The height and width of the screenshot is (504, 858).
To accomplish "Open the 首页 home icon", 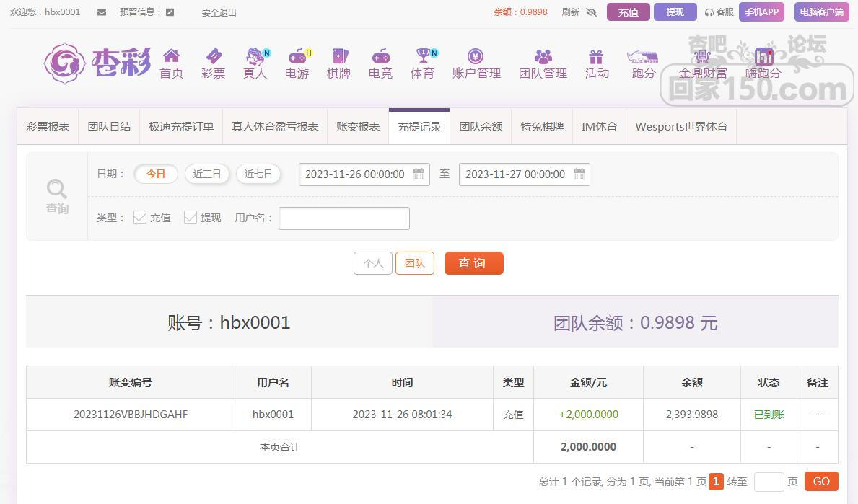I will click(x=171, y=56).
